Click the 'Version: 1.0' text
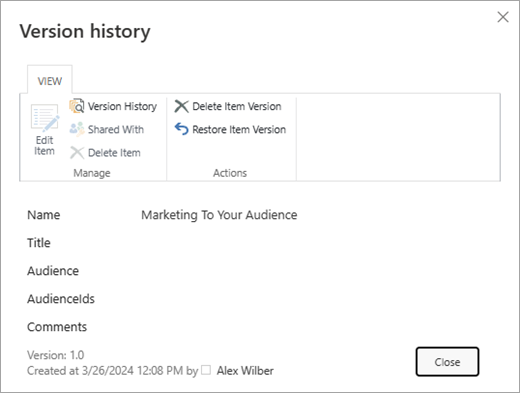Screen dimensions: 520x393 point(56,355)
